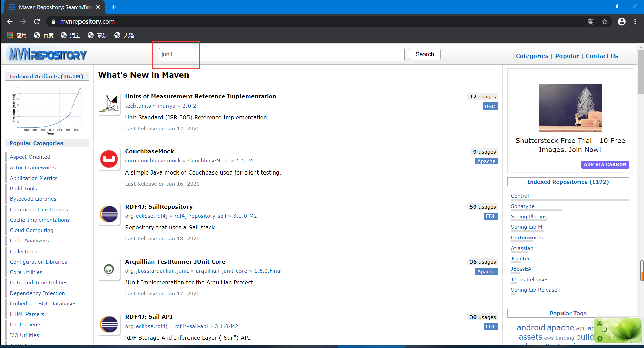
Task: Click the page vertical scrollbar thumb
Action: pos(641,72)
